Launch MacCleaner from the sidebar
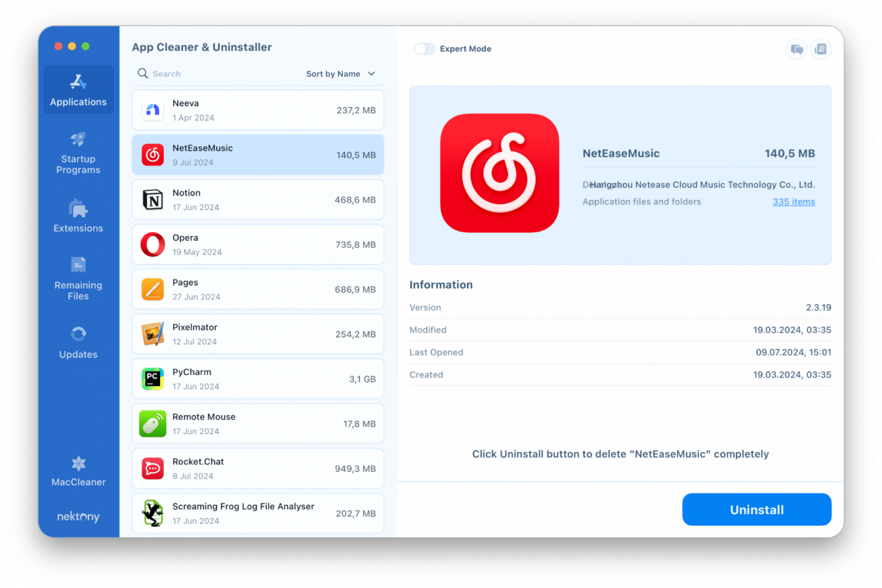This screenshot has width=882, height=588. (x=78, y=471)
